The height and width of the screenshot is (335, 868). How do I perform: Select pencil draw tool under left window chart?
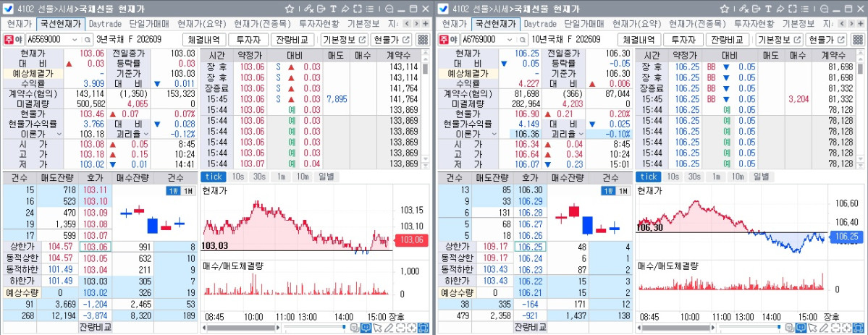tap(389, 328)
